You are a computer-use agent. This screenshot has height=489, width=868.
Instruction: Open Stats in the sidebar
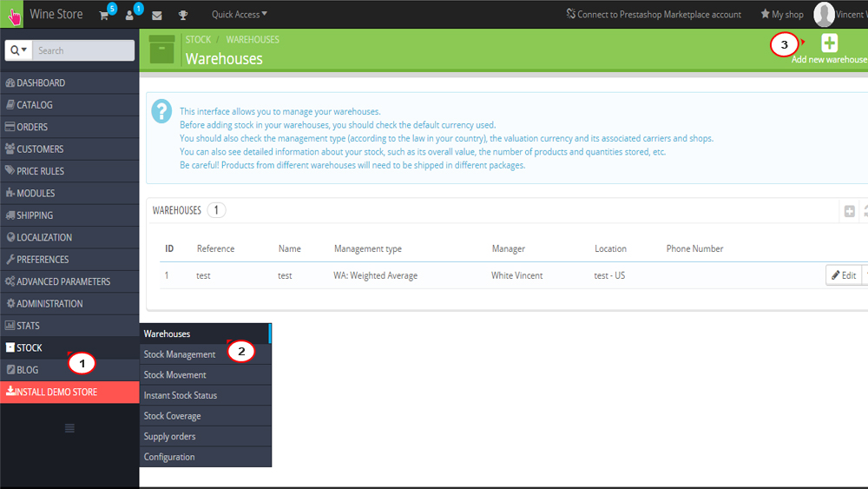coord(69,326)
